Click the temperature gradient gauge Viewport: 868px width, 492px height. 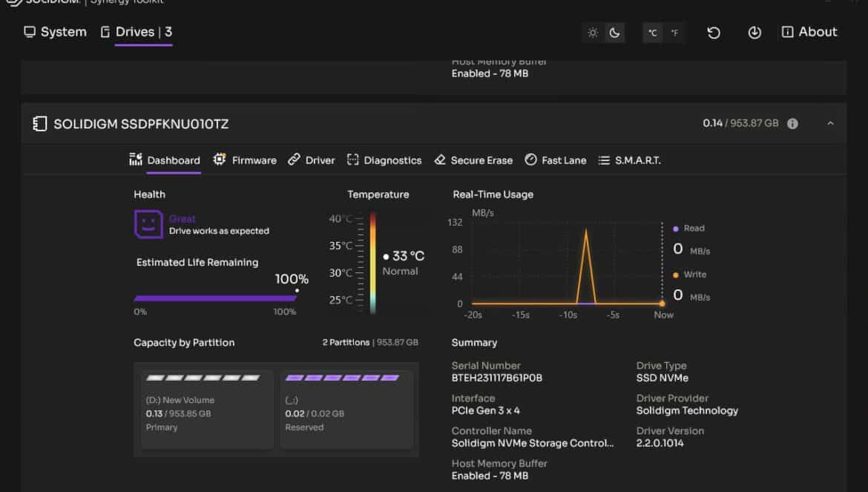pos(373,263)
